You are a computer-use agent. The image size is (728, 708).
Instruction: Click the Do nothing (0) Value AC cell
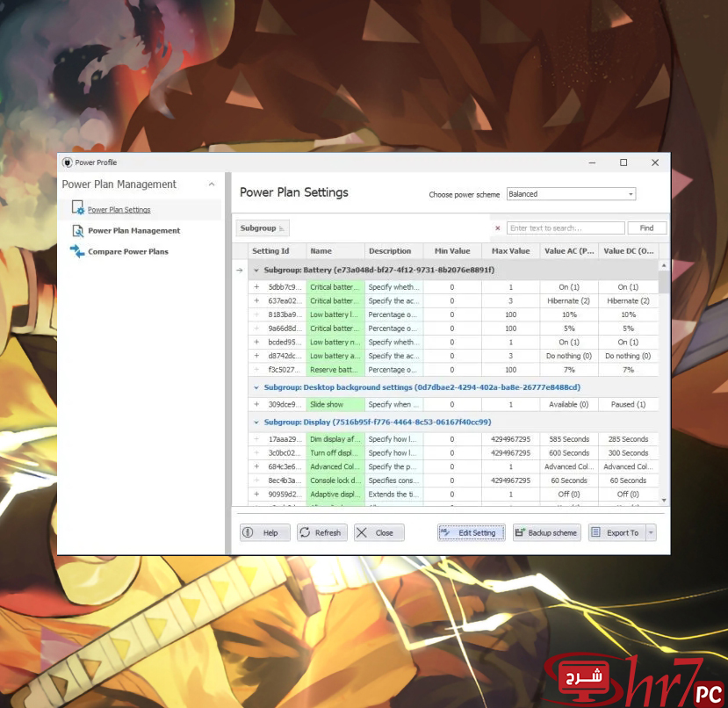(x=569, y=356)
